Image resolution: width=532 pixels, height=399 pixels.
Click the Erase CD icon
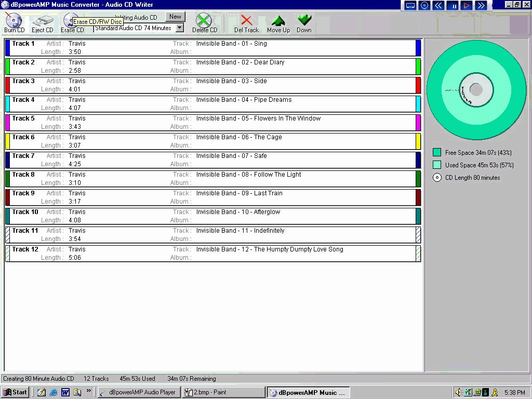(72, 23)
